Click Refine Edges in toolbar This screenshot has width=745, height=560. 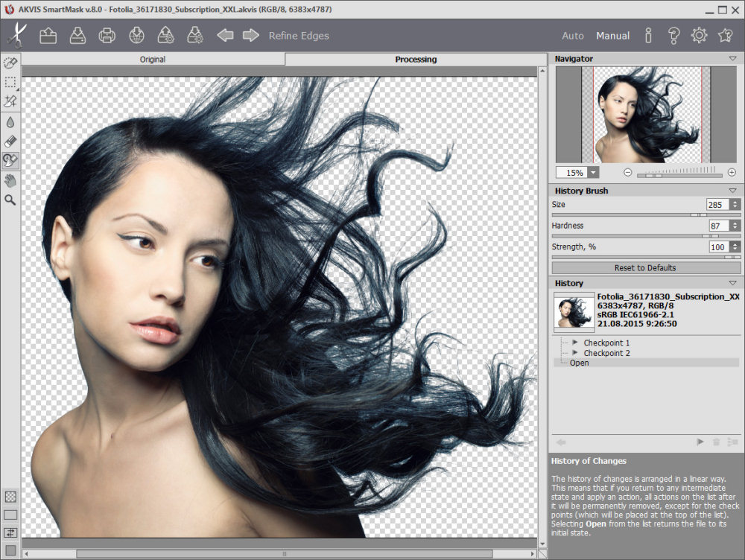tap(299, 36)
